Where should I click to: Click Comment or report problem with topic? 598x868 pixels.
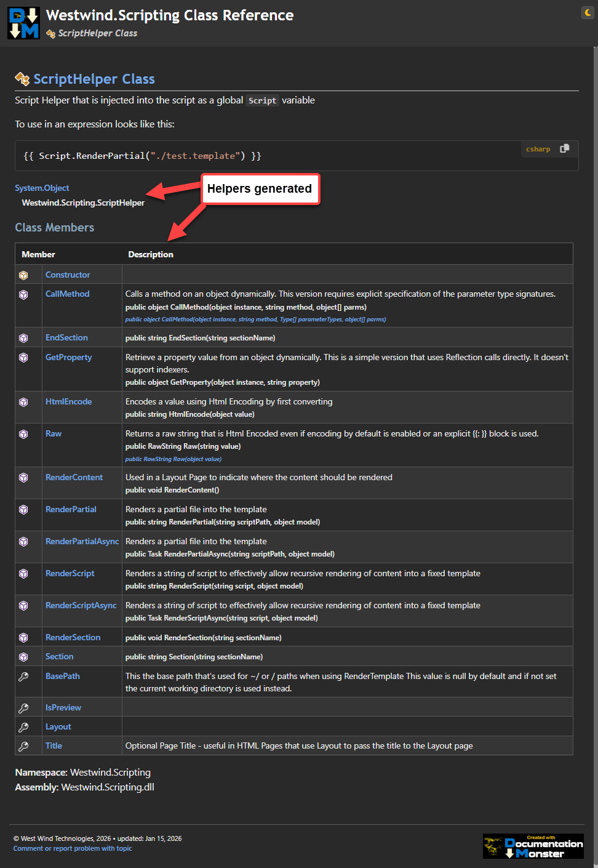coord(73,848)
